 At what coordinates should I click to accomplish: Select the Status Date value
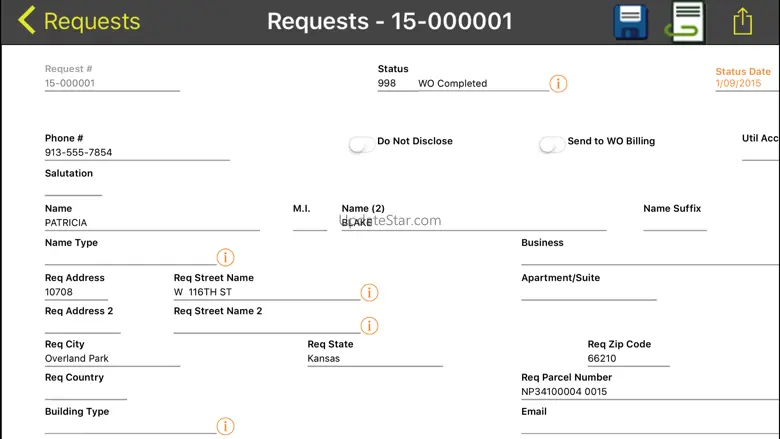click(x=738, y=84)
